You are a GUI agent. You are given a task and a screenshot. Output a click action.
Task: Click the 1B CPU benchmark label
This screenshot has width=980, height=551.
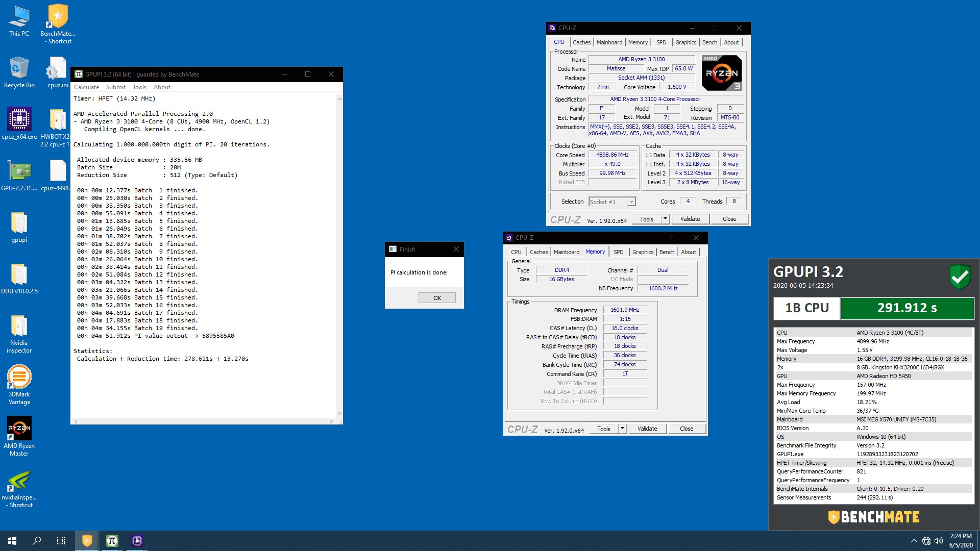coord(806,308)
